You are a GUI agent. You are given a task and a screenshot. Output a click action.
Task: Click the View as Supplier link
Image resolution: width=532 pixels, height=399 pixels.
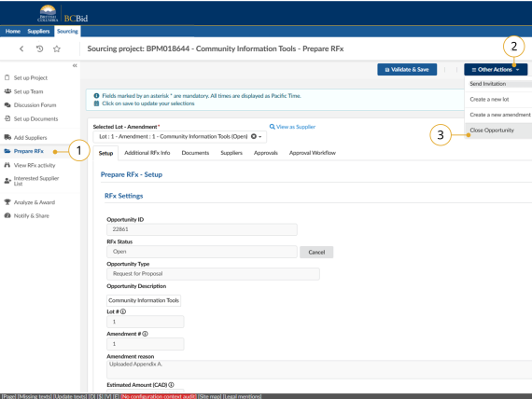(x=296, y=127)
